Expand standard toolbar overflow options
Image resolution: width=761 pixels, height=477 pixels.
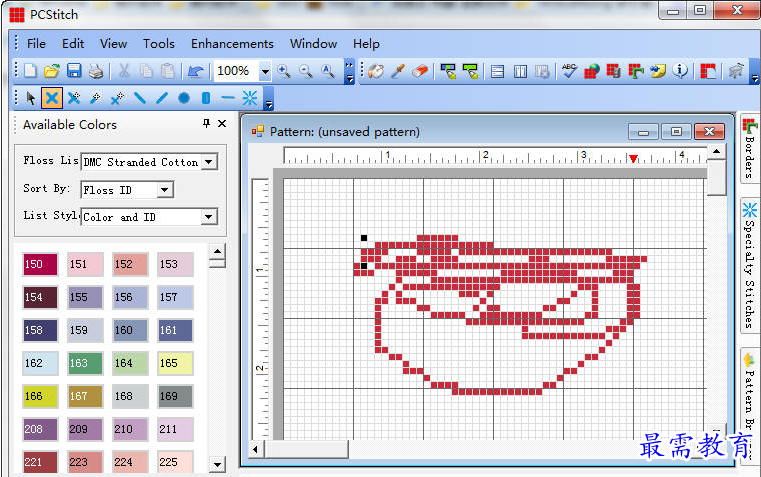(349, 72)
